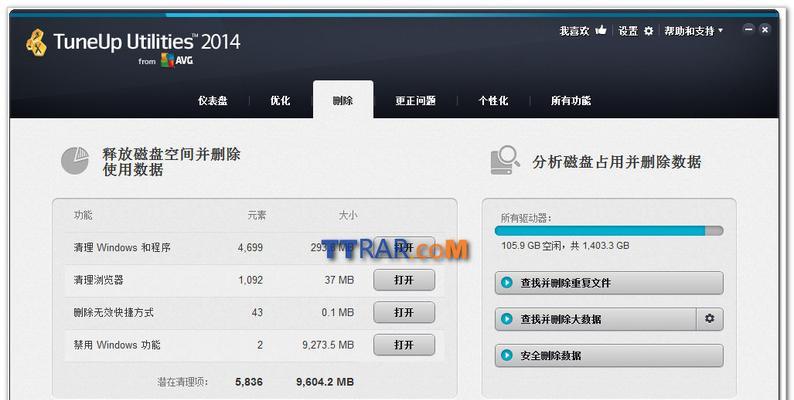This screenshot has height=400, width=794.
Task: Switch to the 仪表盘 tab
Action: pos(213,101)
